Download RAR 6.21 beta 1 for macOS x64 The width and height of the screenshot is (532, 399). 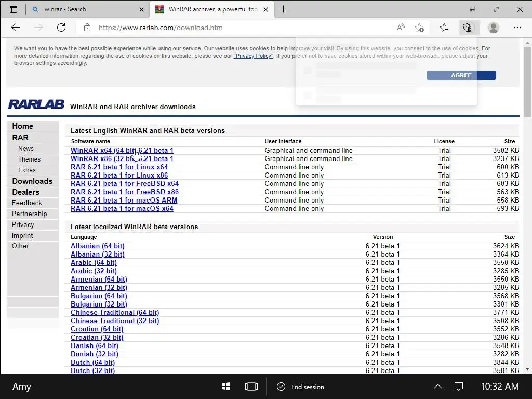(122, 209)
